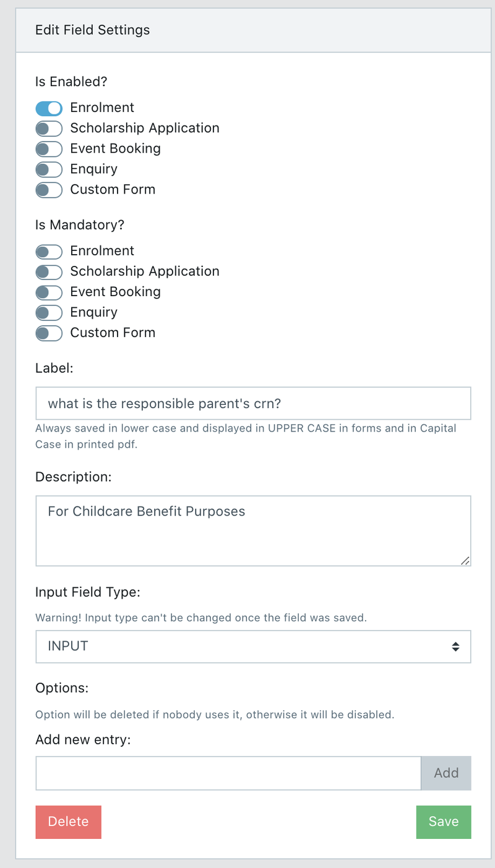Switch on Custom Form mandatory toggle
This screenshot has width=495, height=868.
[49, 333]
